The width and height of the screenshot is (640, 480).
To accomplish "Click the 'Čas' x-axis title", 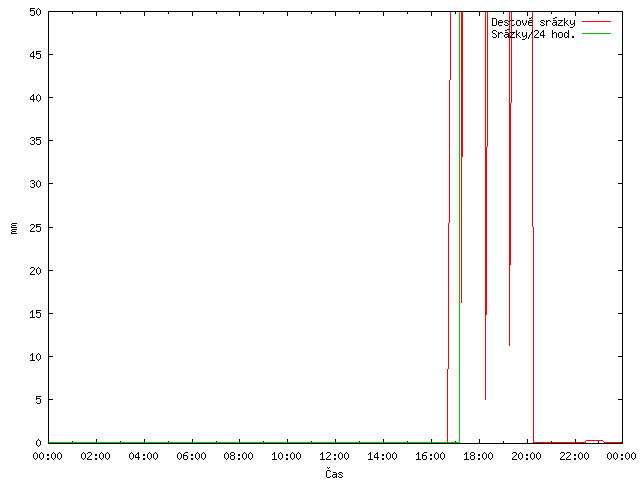I will click(334, 473).
